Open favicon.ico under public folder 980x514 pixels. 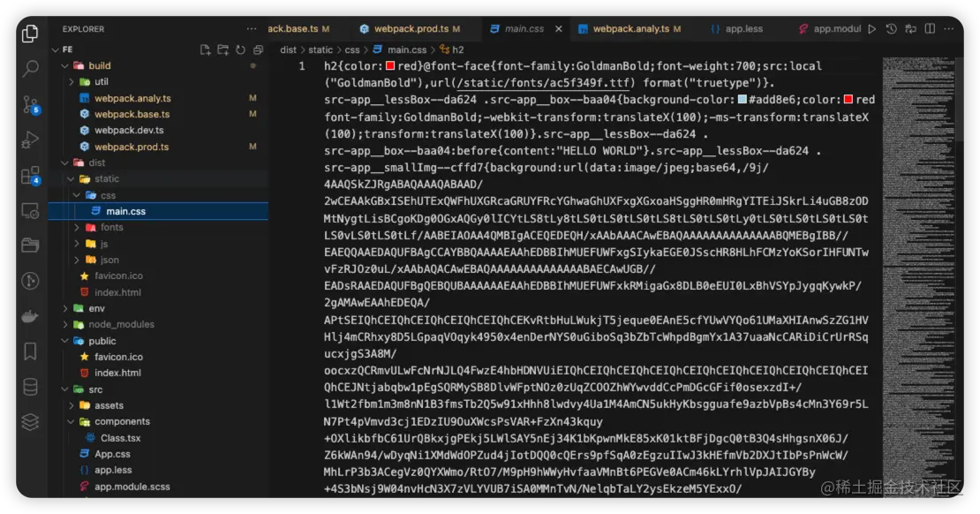[x=118, y=357]
